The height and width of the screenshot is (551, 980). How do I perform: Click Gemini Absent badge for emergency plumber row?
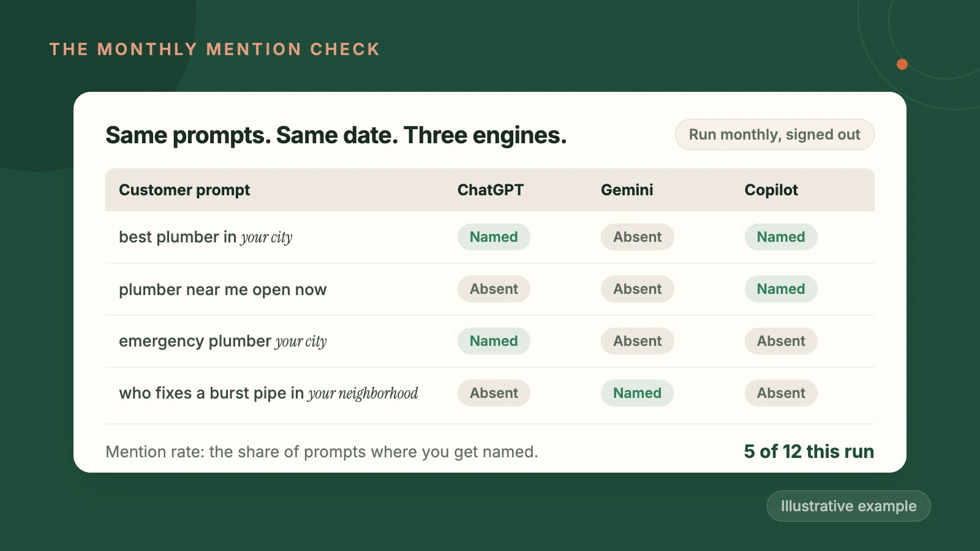638,341
